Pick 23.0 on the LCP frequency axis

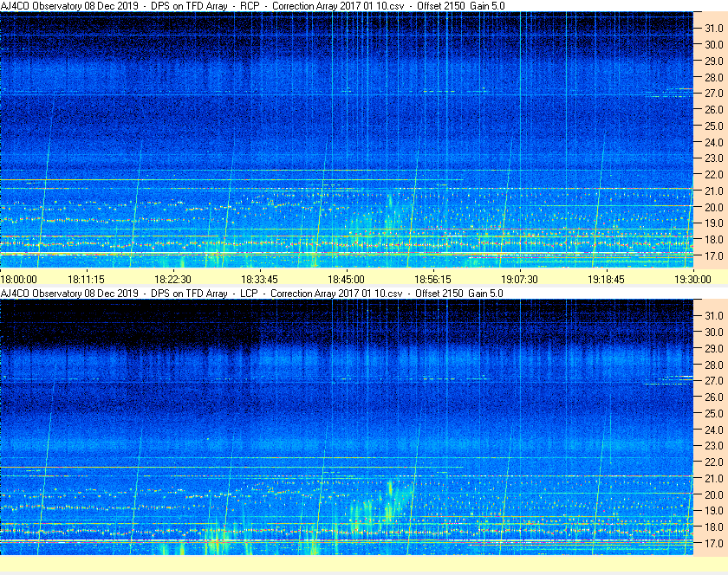coord(714,445)
